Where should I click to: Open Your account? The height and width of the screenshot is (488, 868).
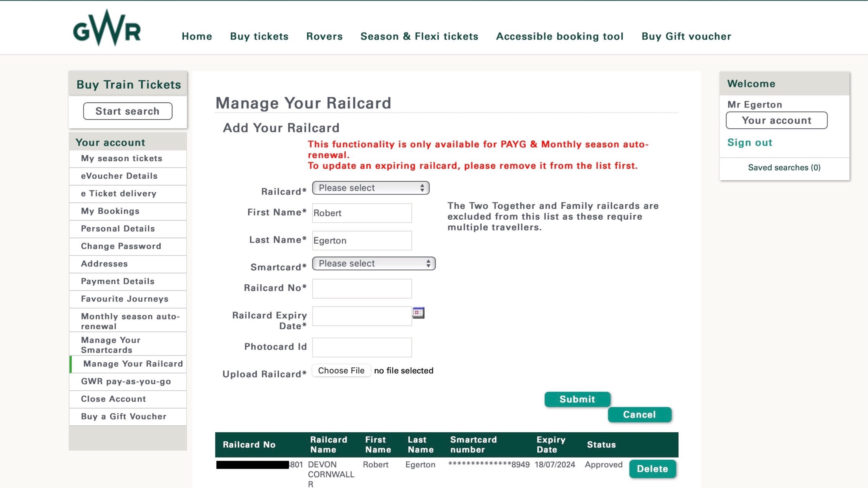coord(776,120)
